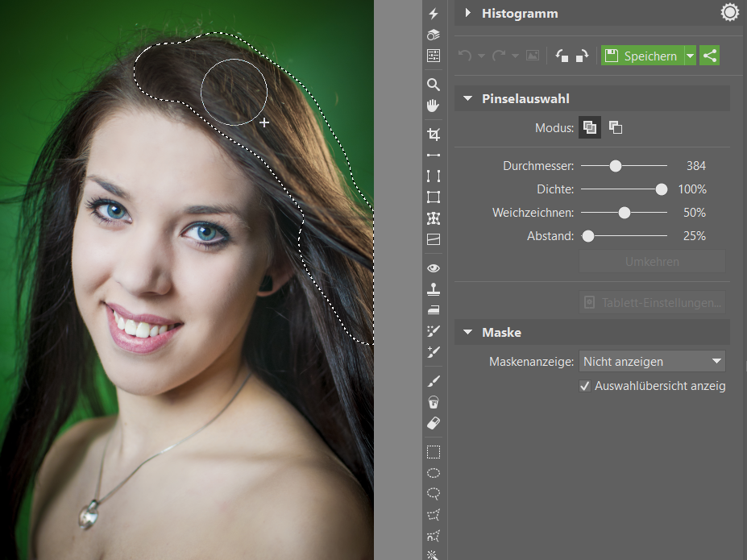Image resolution: width=747 pixels, height=560 pixels.
Task: Choose the Crop tool
Action: pos(433,135)
